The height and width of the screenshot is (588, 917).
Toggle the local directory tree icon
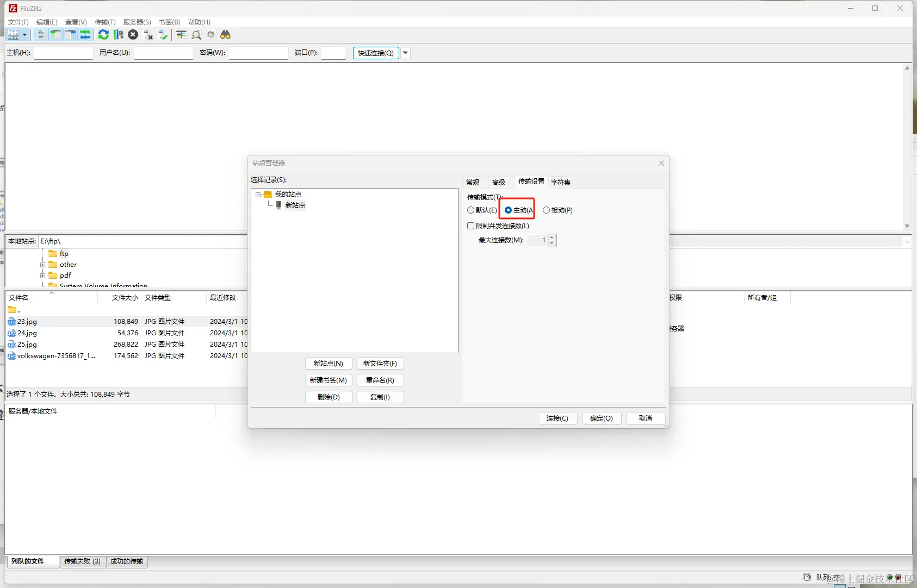(x=55, y=35)
